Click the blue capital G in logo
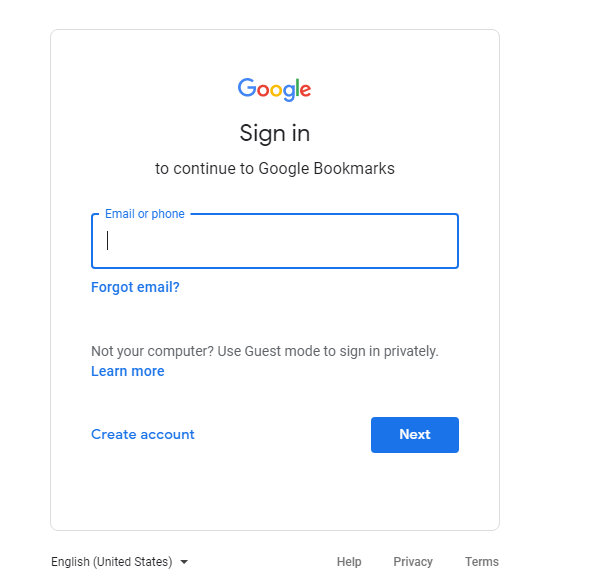The height and width of the screenshot is (586, 610). tap(246, 88)
